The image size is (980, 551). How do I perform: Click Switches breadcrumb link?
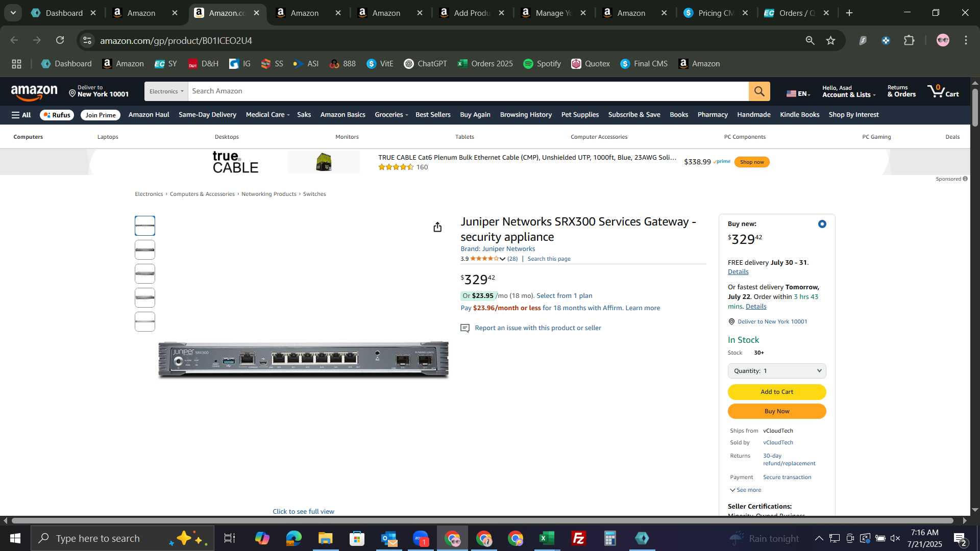coord(314,194)
